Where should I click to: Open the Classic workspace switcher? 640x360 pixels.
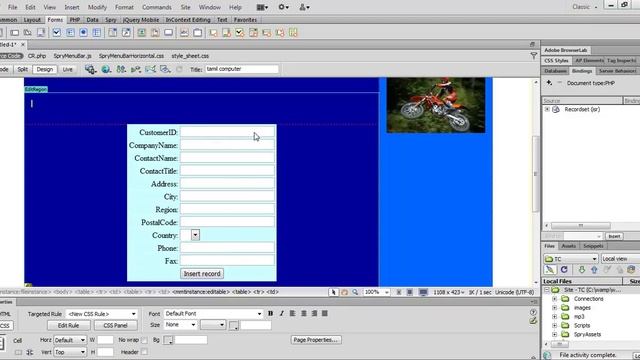pyautogui.click(x=584, y=7)
